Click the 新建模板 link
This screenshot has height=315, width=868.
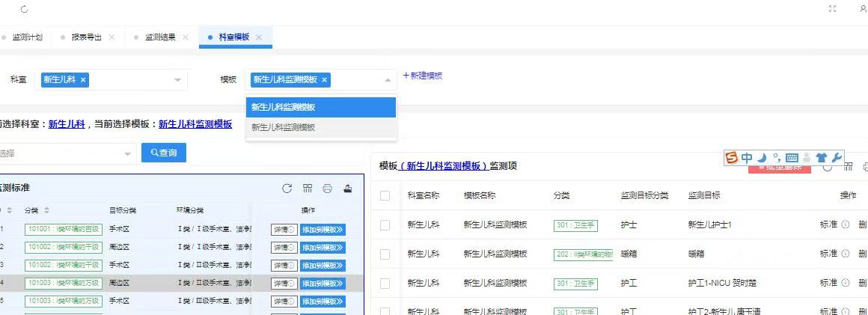click(x=423, y=76)
